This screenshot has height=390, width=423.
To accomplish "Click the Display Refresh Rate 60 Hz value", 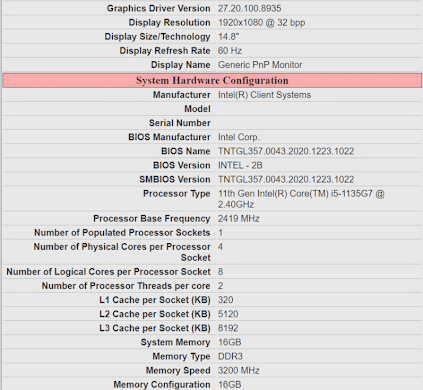I will pos(230,51).
